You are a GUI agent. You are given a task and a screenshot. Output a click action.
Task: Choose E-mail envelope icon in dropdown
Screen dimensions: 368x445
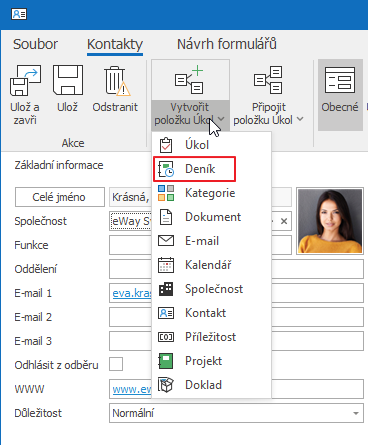tap(166, 241)
